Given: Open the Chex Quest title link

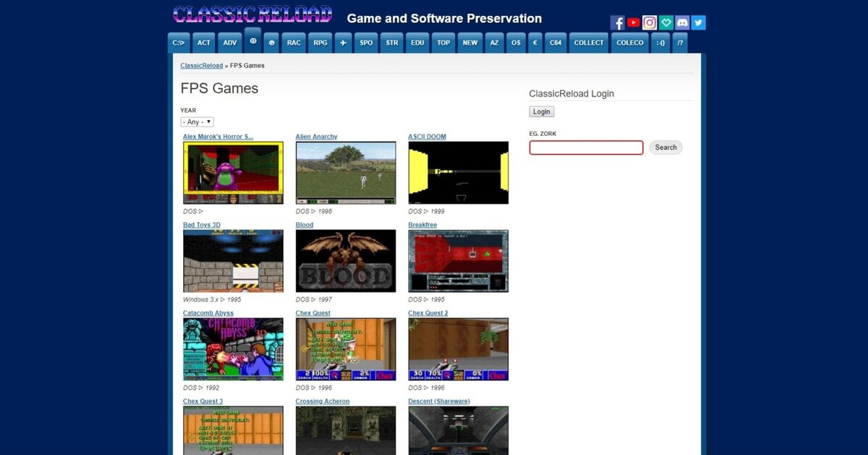Looking at the screenshot, I should tap(313, 313).
